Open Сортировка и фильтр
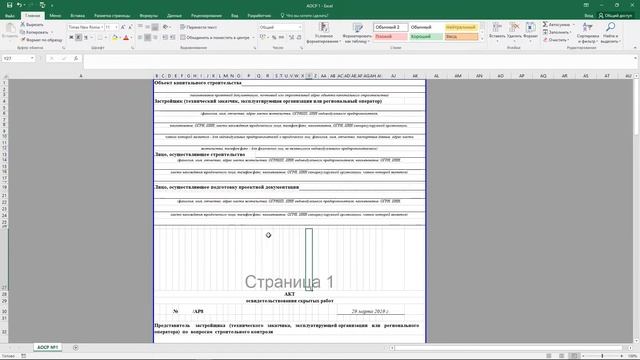Image resolution: width=640 pixels, height=360 pixels. click(588, 33)
